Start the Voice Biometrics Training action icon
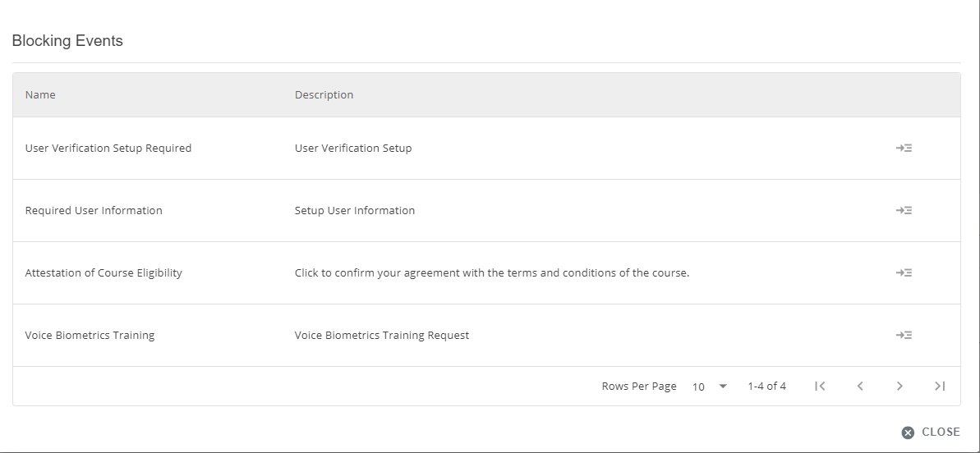 (x=904, y=336)
